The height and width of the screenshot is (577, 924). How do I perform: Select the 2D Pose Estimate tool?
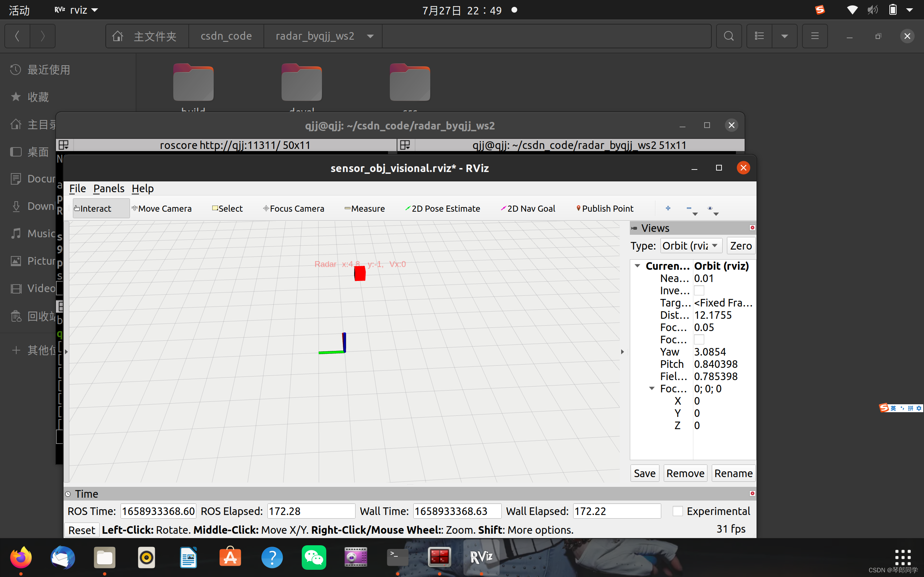pyautogui.click(x=443, y=208)
